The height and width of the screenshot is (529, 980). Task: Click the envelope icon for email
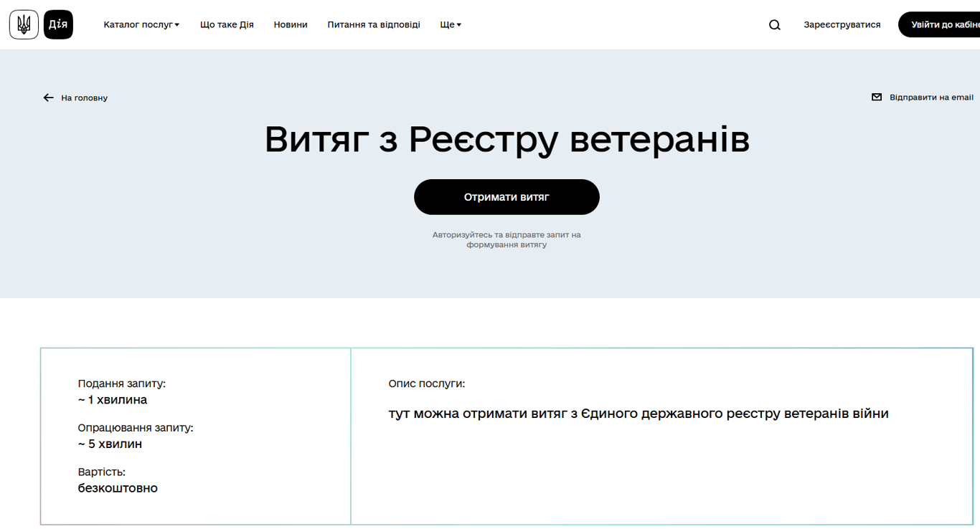[x=877, y=97]
